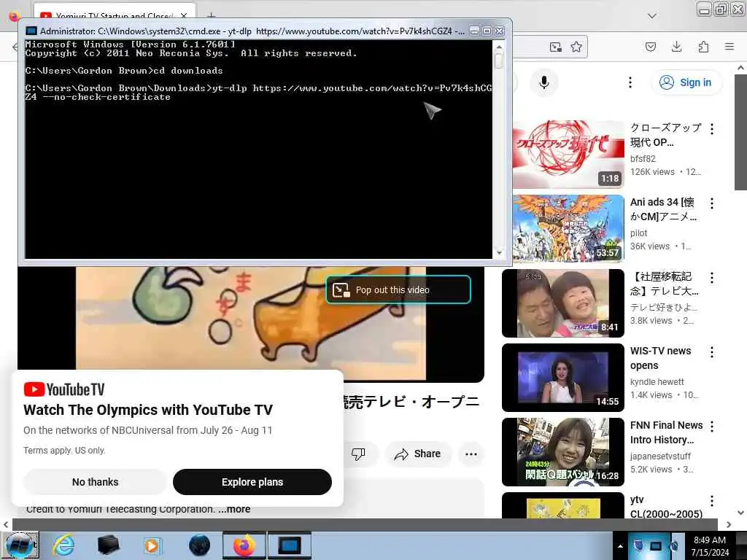Click the ytv CL(2000~2005) video title
Screen dimensions: 747x560
666,507
